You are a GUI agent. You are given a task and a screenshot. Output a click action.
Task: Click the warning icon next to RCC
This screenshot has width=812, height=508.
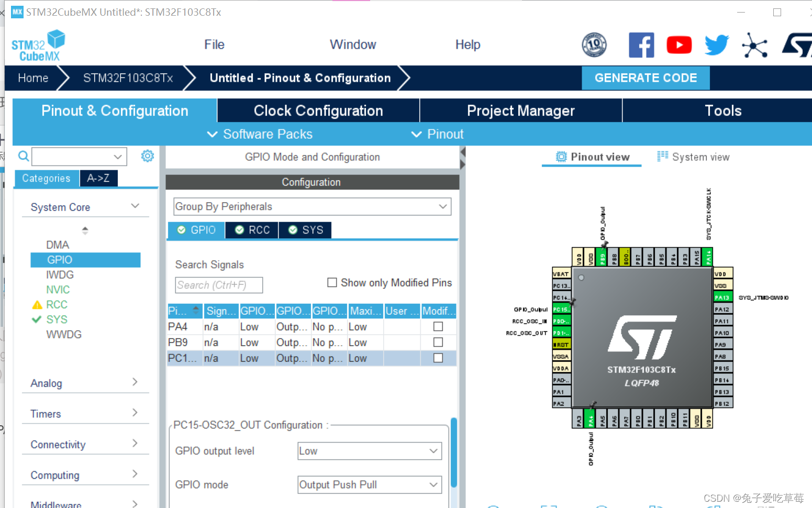point(37,304)
